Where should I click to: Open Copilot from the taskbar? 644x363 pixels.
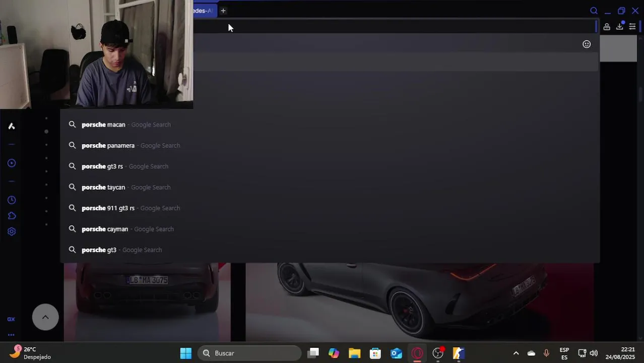(x=334, y=353)
